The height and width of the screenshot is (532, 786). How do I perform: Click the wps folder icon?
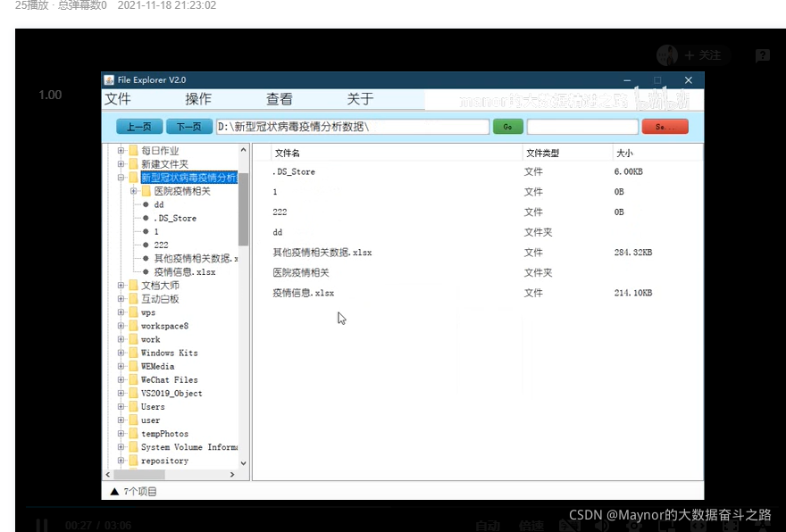[133, 312]
